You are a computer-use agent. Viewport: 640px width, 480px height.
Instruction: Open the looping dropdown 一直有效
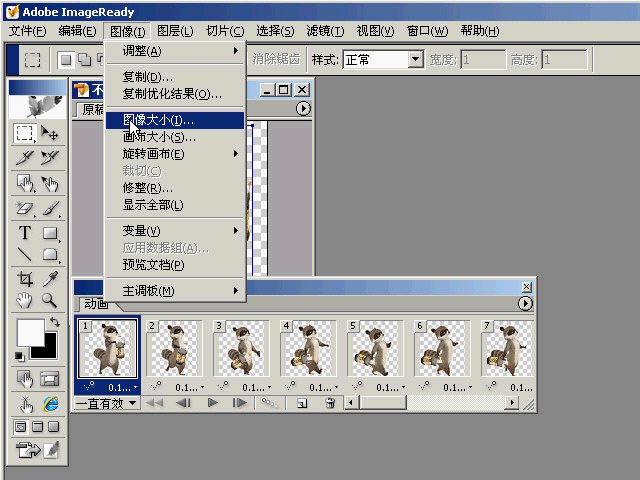[107, 404]
